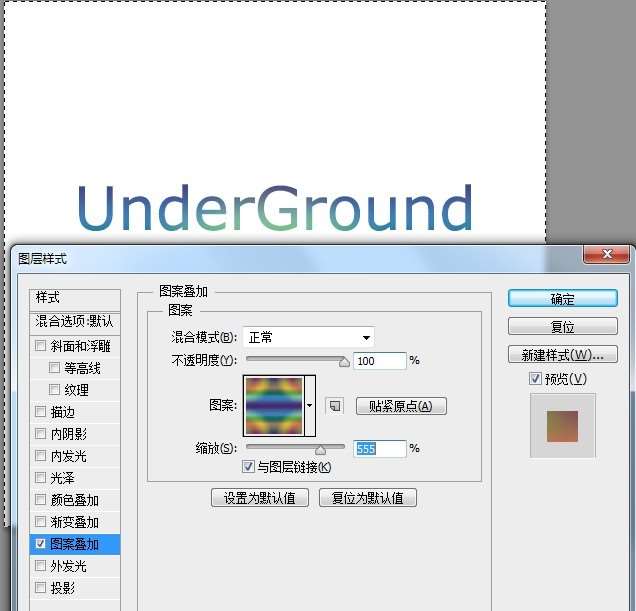
Task: Enable the 斜面和浮雕 checkbox
Action: (41, 346)
